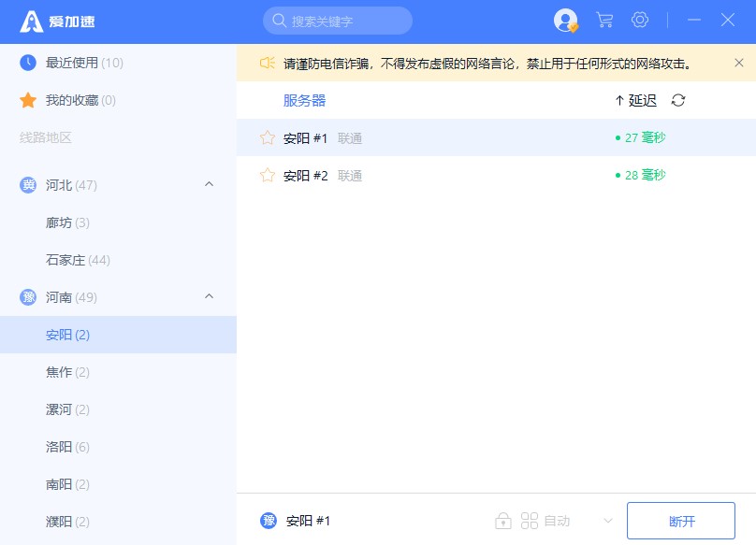Dismiss the yellow warning banner
Viewport: 756px width, 545px height.
coord(738,63)
